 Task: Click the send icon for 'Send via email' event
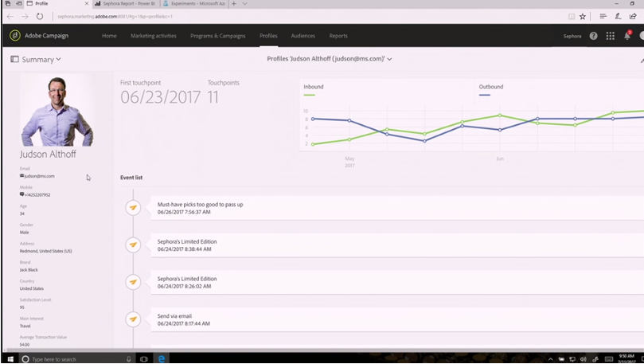[133, 319]
